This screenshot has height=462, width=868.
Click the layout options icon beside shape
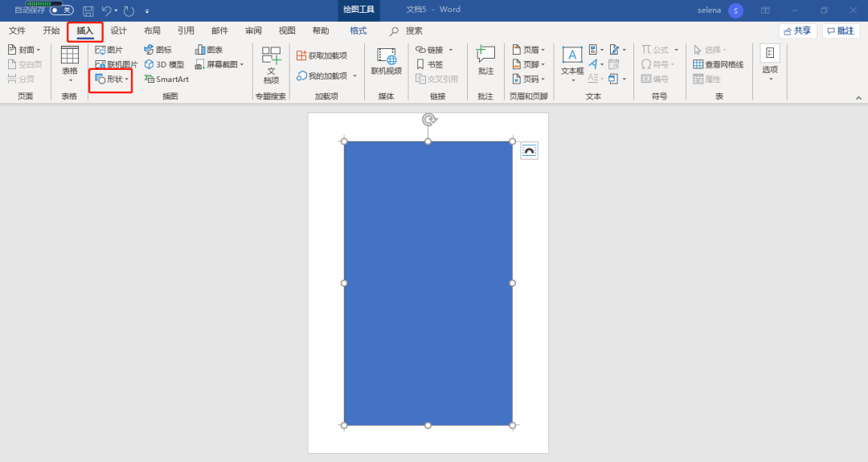(x=529, y=150)
